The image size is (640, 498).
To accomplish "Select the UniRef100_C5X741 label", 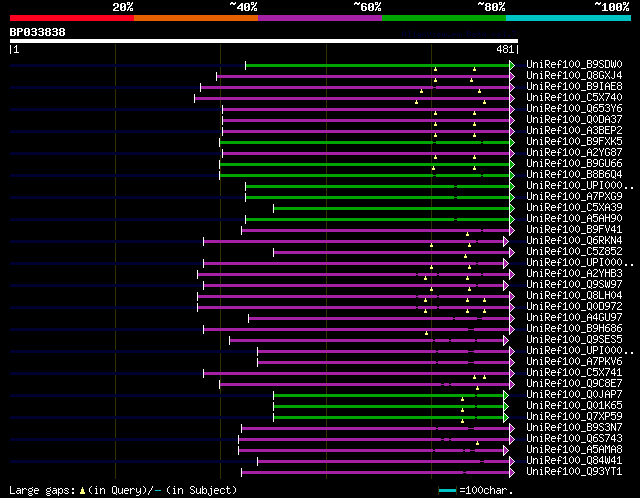I will click(x=574, y=373).
